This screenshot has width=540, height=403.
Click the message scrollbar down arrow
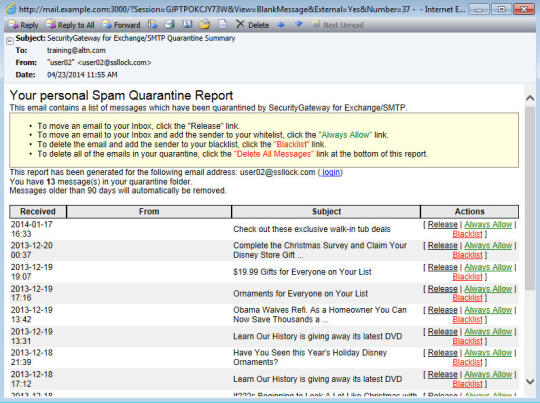pyautogui.click(x=530, y=382)
